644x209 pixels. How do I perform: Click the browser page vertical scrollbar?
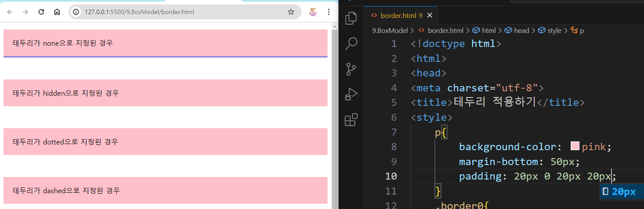point(335,119)
